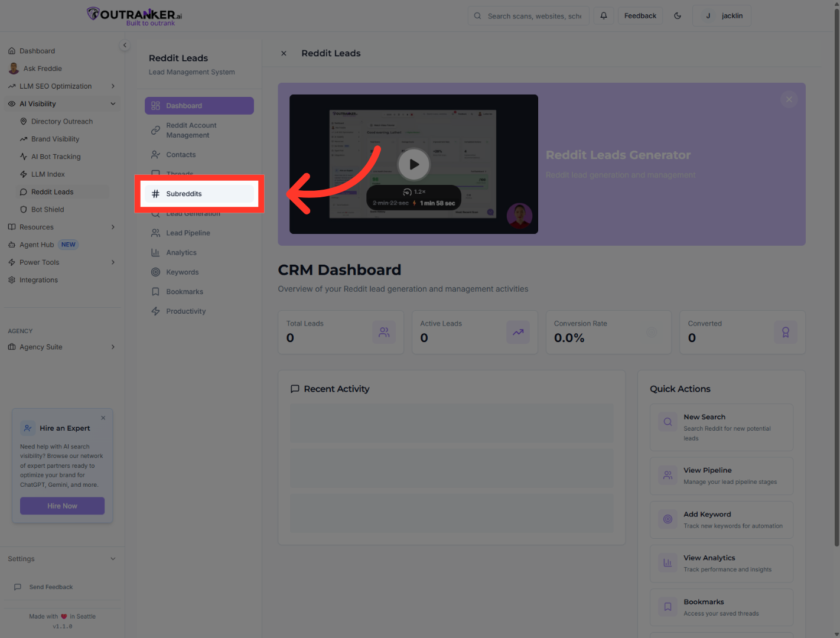Open the jacklin user account menu
The width and height of the screenshot is (840, 638).
pos(722,16)
